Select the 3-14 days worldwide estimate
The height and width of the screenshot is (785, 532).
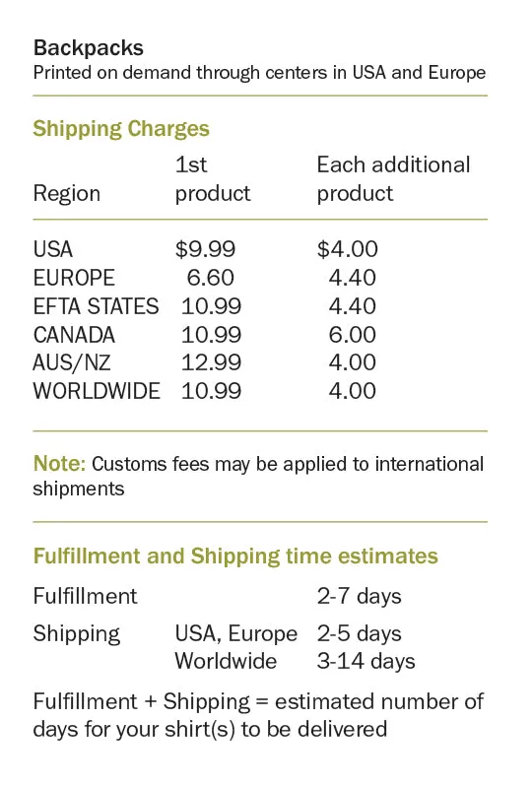[x=366, y=661]
